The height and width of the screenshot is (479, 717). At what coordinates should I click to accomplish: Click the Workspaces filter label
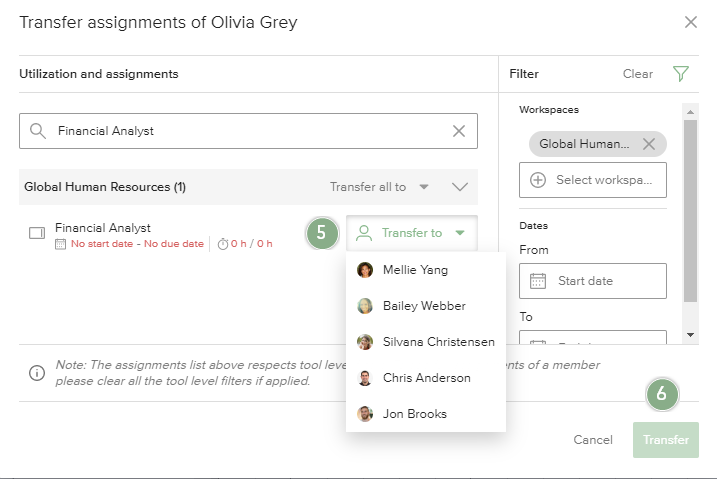[549, 110]
